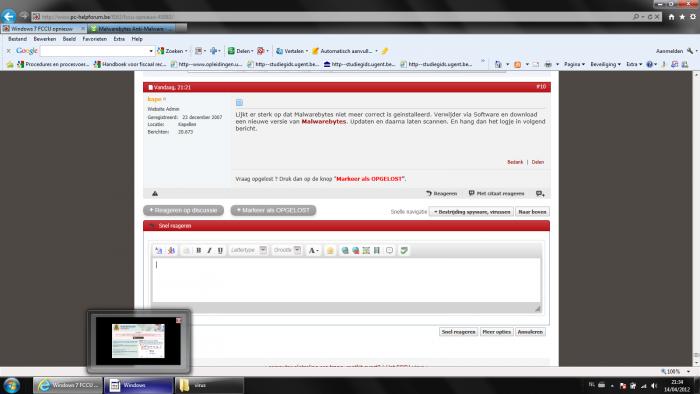Image resolution: width=700 pixels, height=394 pixels.
Task: Click the insert link globe icon
Action: coord(345,250)
